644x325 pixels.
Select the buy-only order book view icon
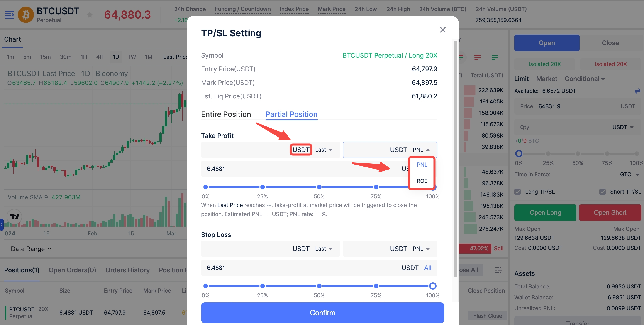click(495, 58)
